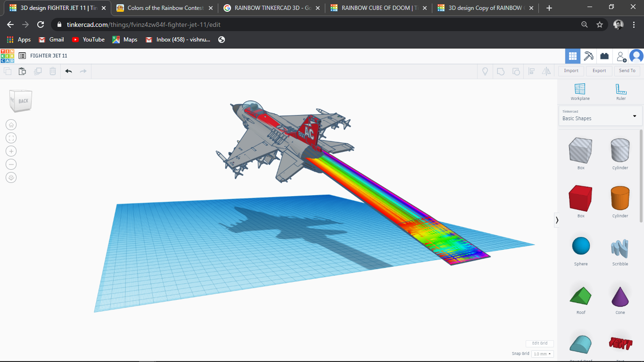Invite a collaborator with add-person icon
Viewport: 644px width, 362px height.
[x=621, y=56]
